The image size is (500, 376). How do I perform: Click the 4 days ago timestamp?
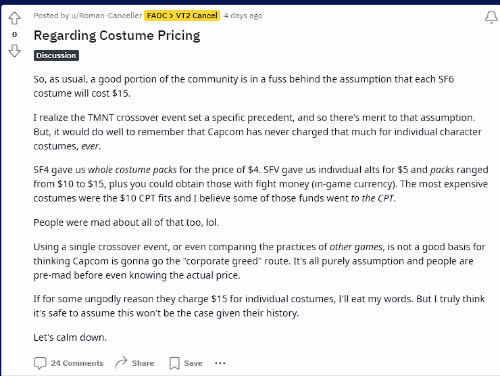click(243, 16)
